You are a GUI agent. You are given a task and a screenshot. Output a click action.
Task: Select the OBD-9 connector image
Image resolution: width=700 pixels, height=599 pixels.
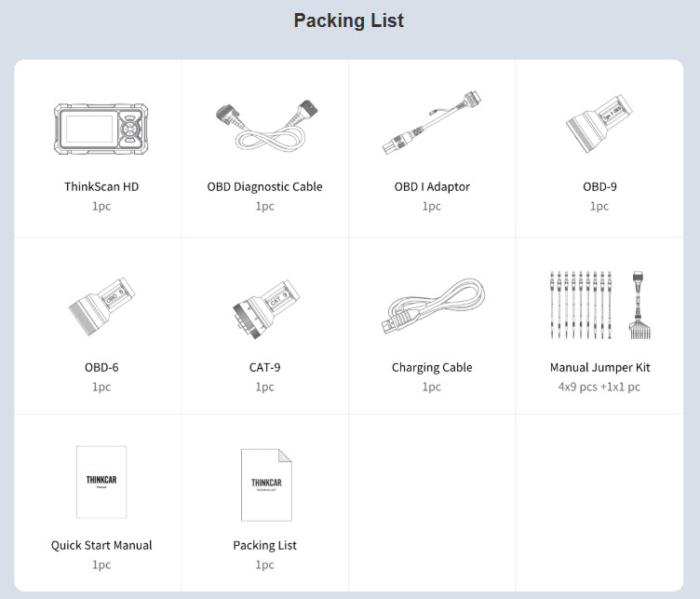click(599, 123)
